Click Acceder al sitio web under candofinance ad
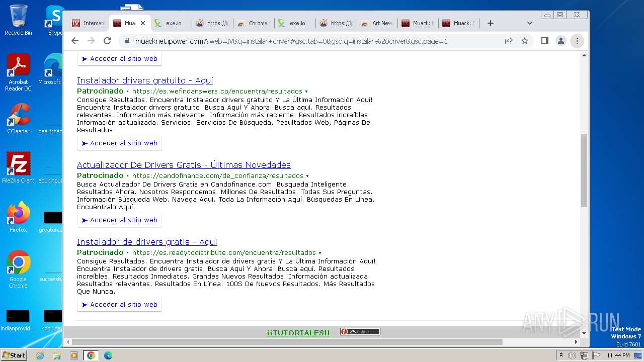The width and height of the screenshot is (644, 362). coord(120,220)
